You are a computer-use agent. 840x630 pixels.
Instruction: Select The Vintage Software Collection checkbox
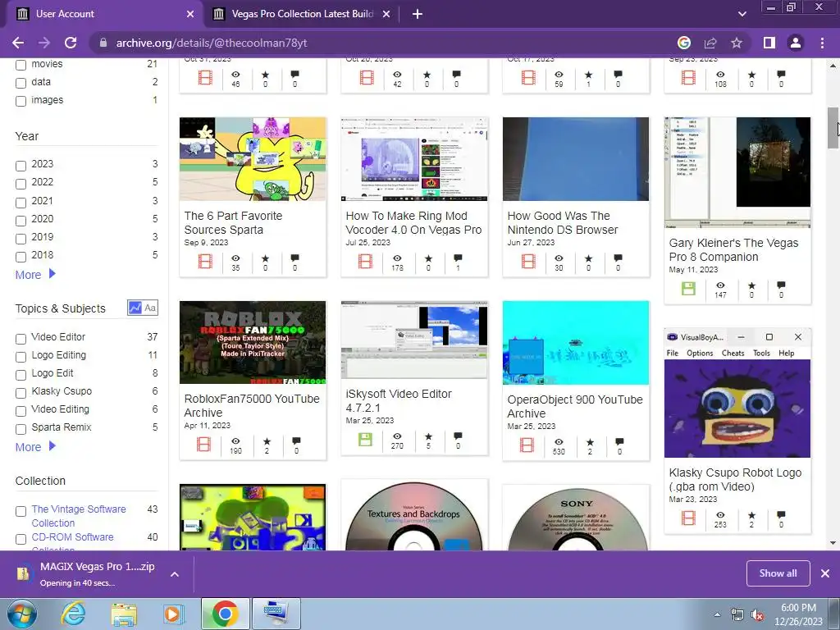pos(21,511)
